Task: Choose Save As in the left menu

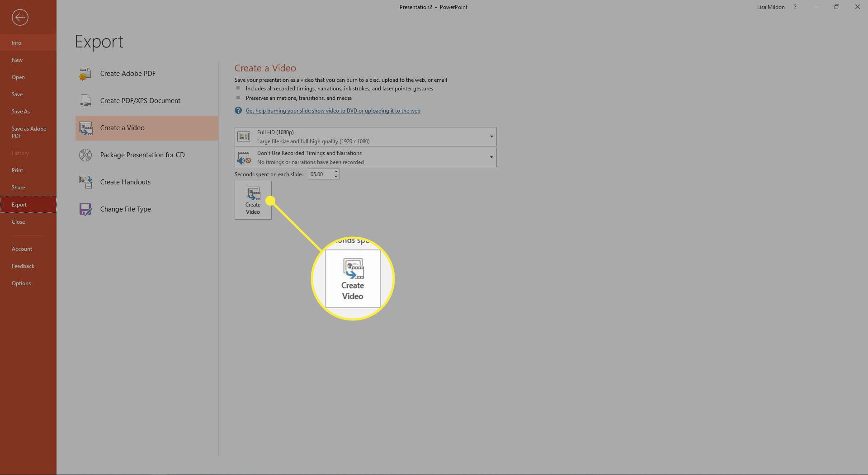Action: coord(28,111)
